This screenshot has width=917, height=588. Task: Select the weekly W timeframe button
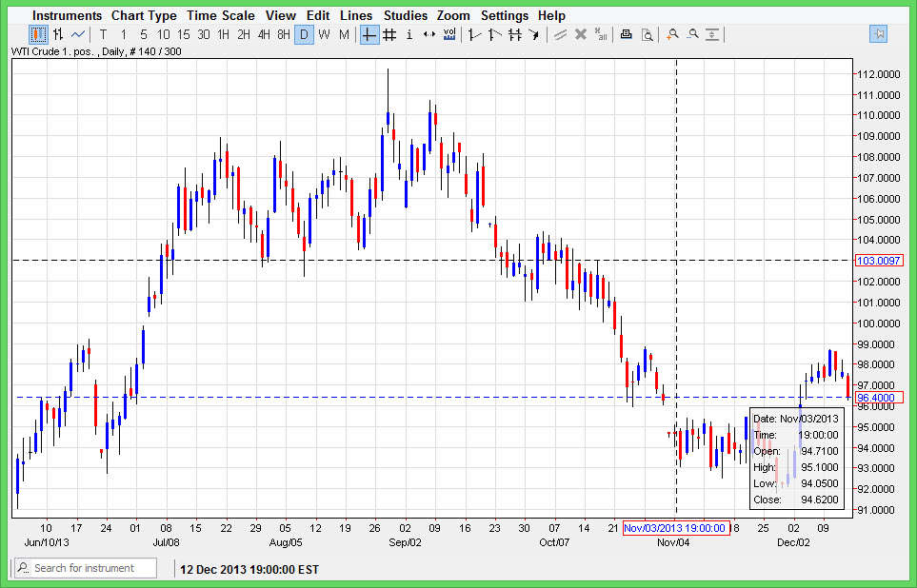324,35
